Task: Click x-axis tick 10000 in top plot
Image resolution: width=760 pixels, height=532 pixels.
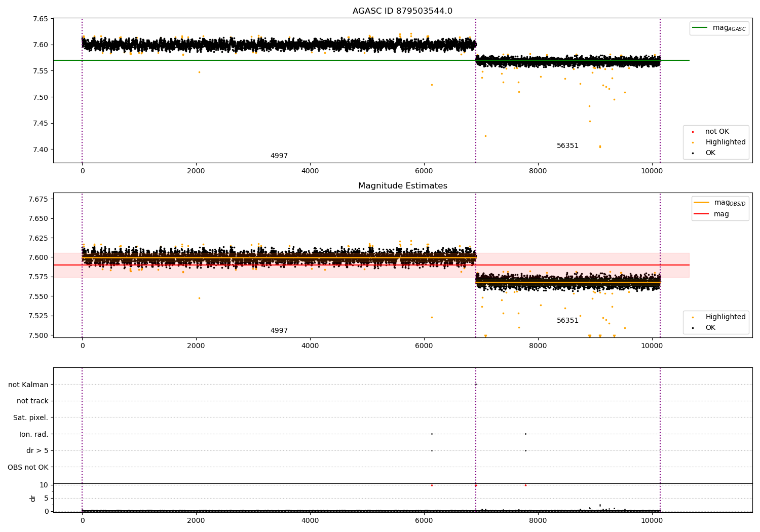Action: [652, 171]
